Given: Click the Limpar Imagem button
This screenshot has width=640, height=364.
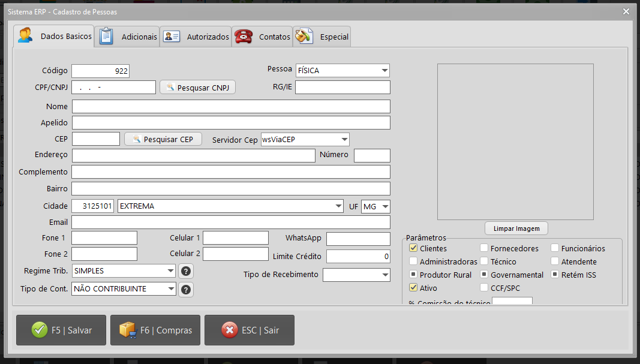Looking at the screenshot, I should click(x=516, y=228).
